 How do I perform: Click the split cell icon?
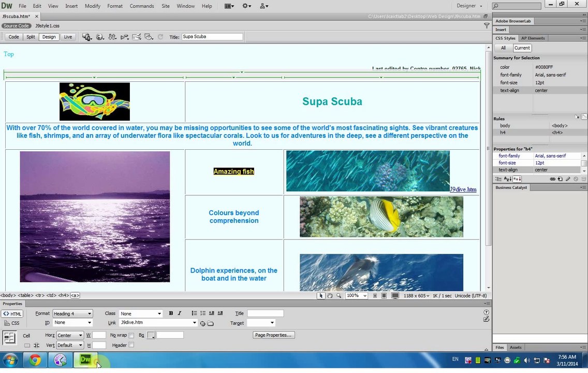pos(36,345)
